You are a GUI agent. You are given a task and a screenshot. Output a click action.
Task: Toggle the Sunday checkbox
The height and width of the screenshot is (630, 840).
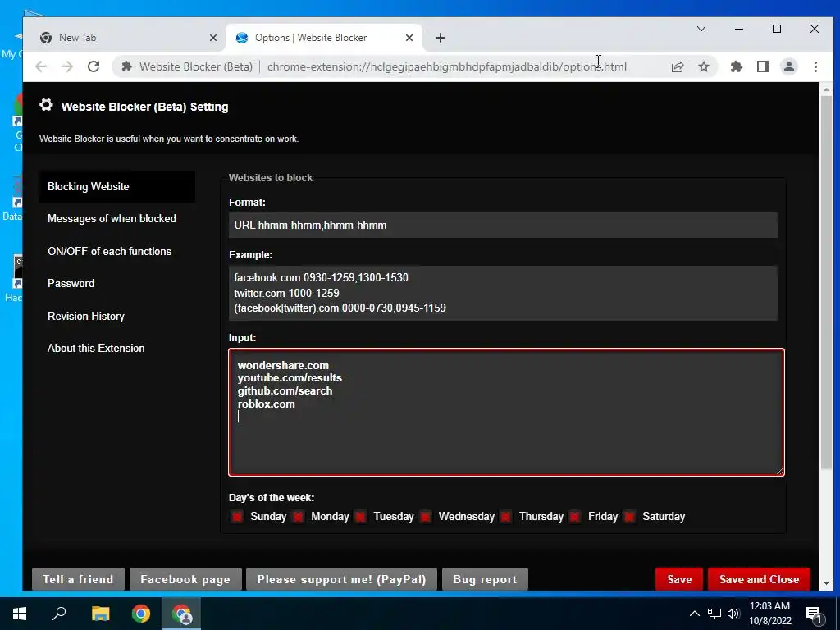pyautogui.click(x=236, y=517)
